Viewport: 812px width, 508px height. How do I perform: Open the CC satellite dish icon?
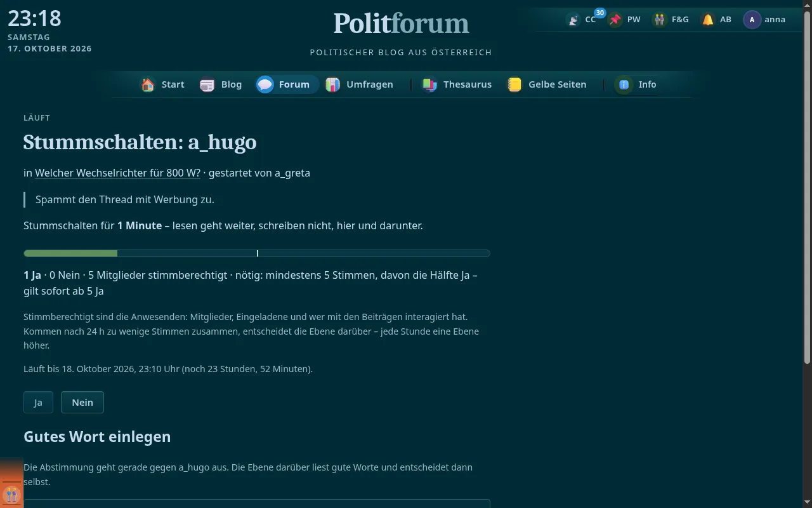click(x=573, y=20)
